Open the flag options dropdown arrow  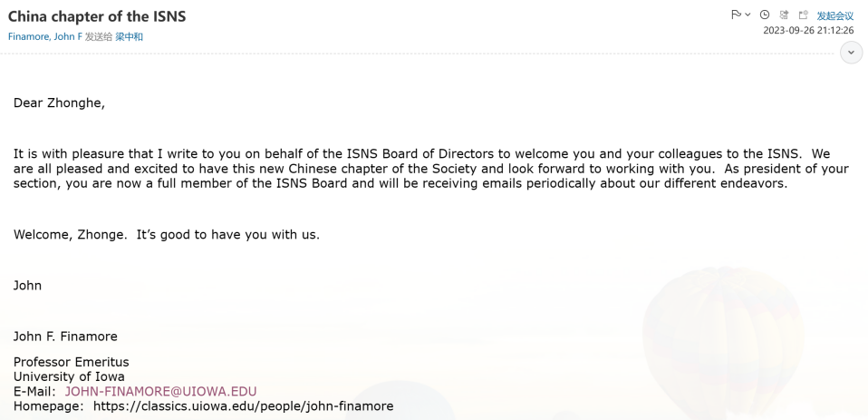(747, 15)
